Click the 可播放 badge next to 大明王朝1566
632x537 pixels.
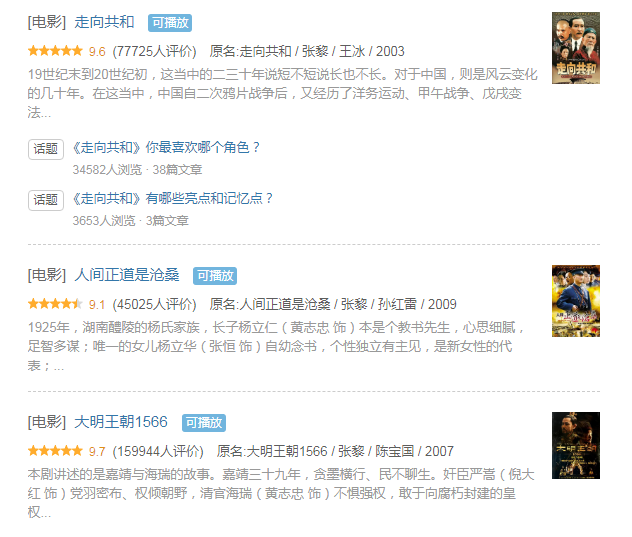click(x=204, y=423)
